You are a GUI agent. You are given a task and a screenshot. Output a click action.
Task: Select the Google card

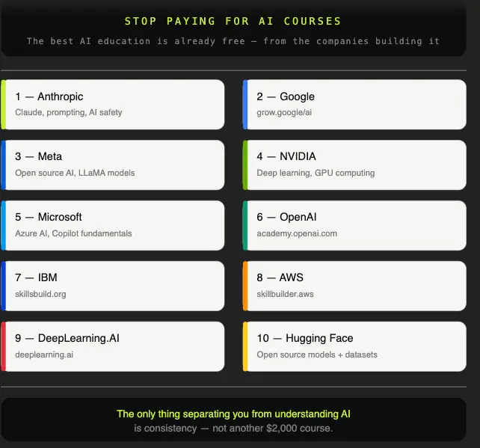354,105
